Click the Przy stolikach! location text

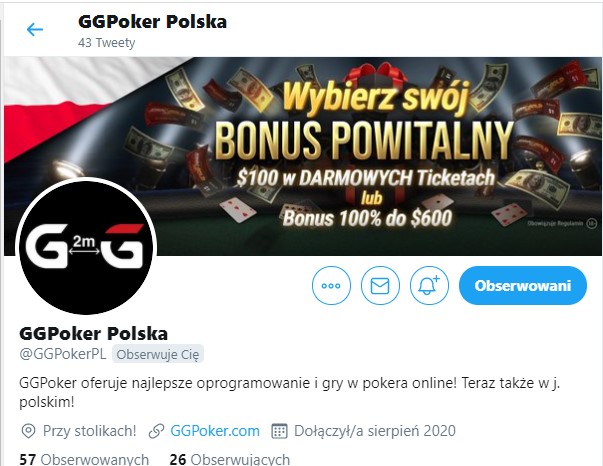click(90, 431)
